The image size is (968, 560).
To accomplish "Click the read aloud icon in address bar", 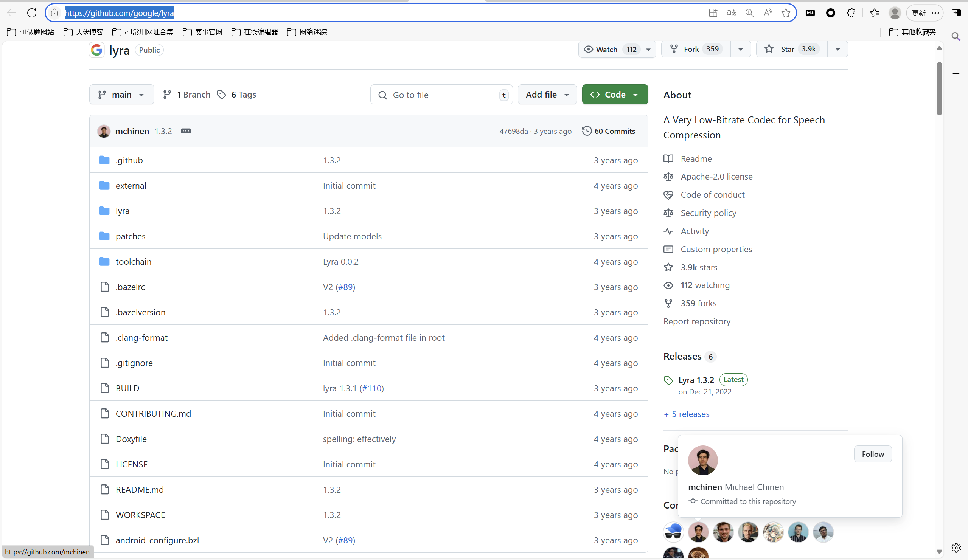I will (x=768, y=13).
